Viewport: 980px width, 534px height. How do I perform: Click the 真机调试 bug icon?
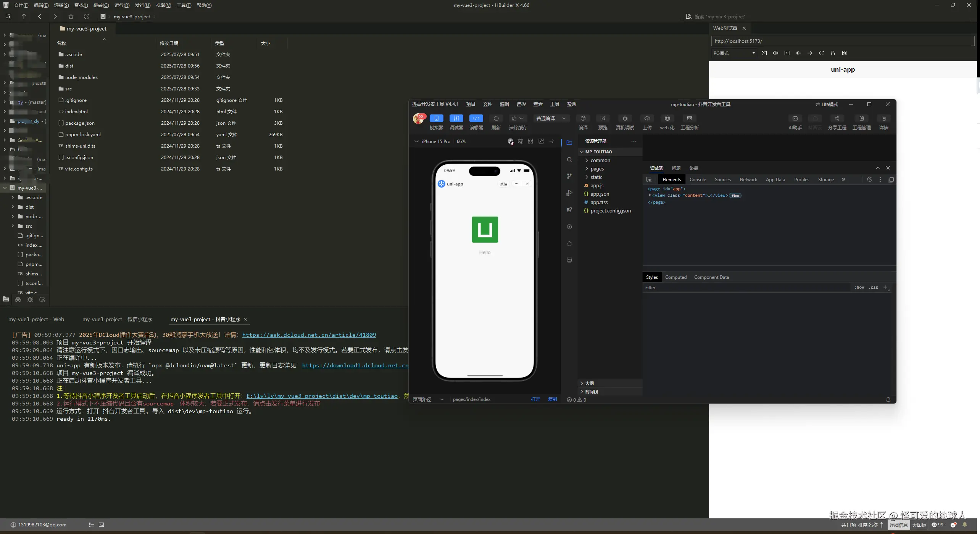click(x=625, y=119)
